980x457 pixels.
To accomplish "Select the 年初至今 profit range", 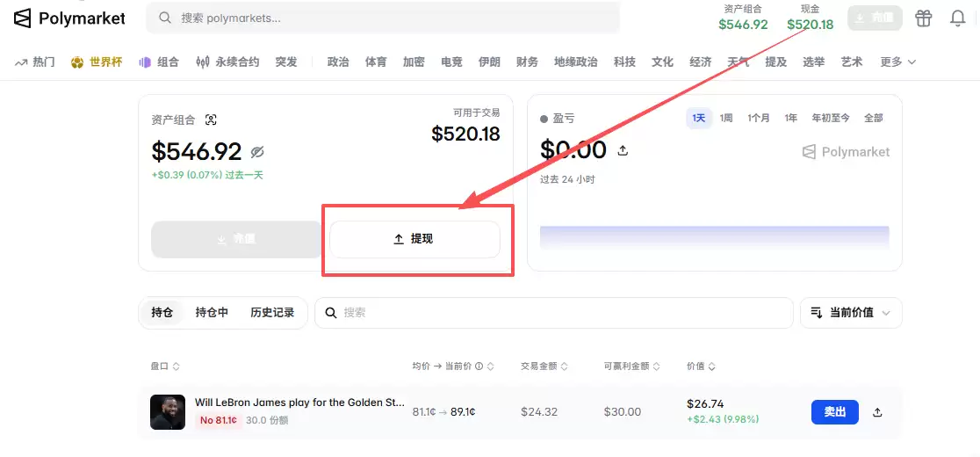I will [831, 118].
